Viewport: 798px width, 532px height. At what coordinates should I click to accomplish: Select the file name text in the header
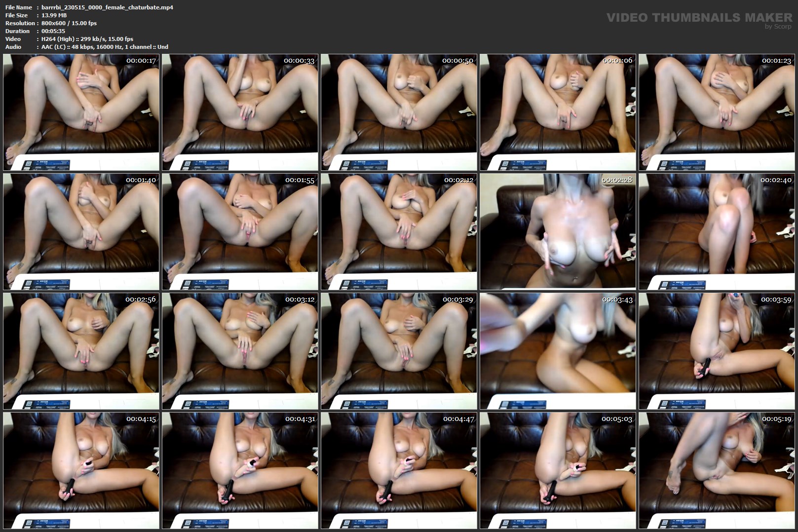click(x=107, y=7)
